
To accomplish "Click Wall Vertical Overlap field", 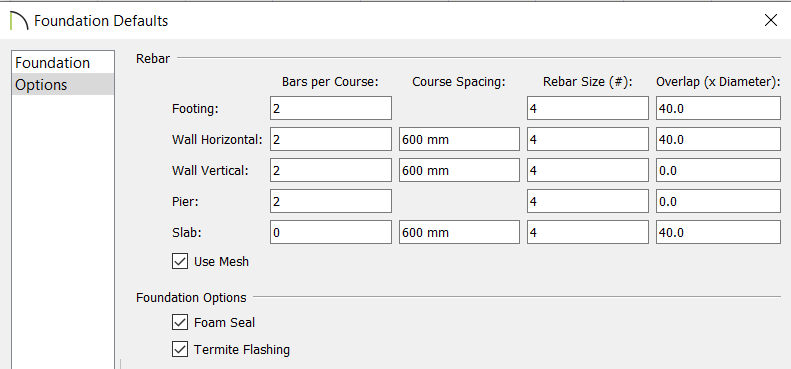I will pos(718,170).
